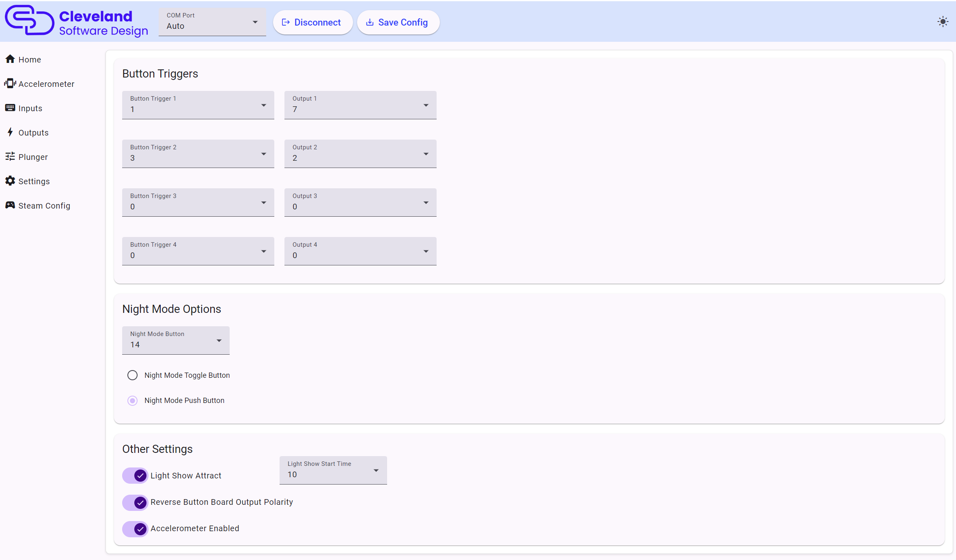956x560 pixels.
Task: Click the Save Config button
Action: click(398, 22)
